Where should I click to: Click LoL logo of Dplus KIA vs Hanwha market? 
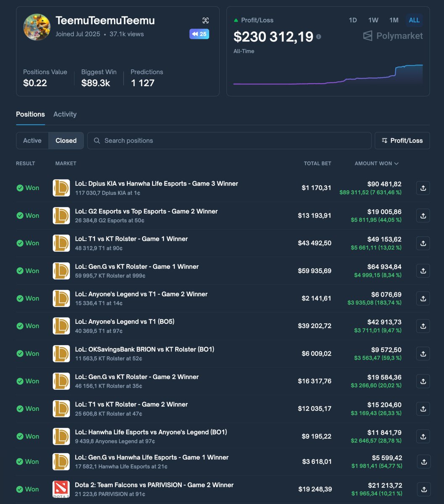coord(61,188)
